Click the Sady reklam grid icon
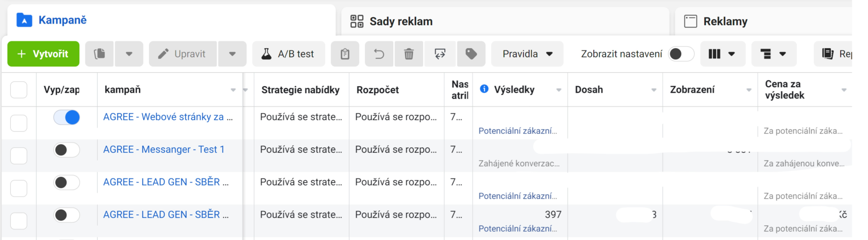Viewport: 868px width, 240px height. click(357, 21)
